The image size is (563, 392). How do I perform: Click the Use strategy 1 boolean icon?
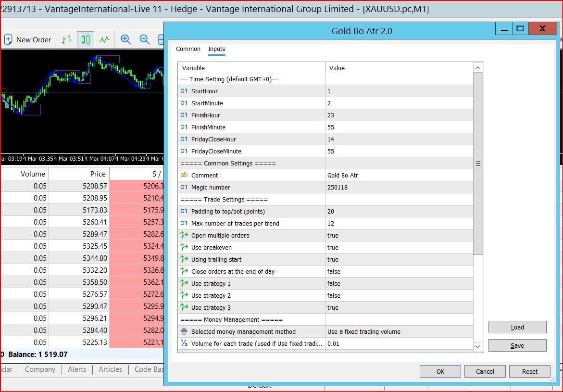coord(184,283)
